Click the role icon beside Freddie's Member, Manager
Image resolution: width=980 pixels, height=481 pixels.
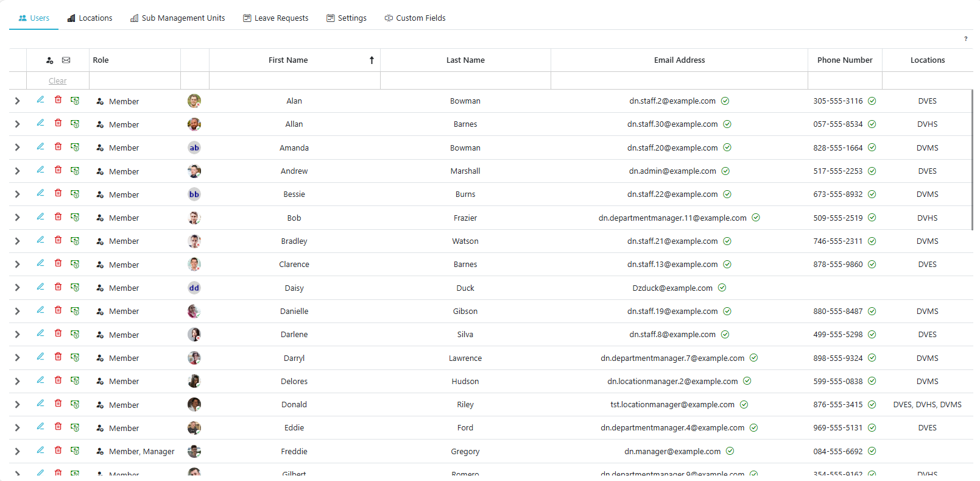point(100,452)
